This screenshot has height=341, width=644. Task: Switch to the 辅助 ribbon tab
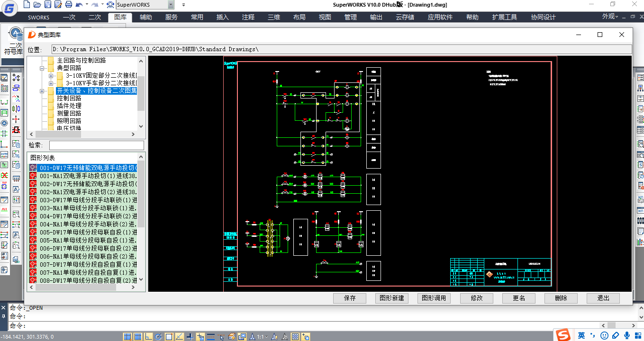click(146, 17)
